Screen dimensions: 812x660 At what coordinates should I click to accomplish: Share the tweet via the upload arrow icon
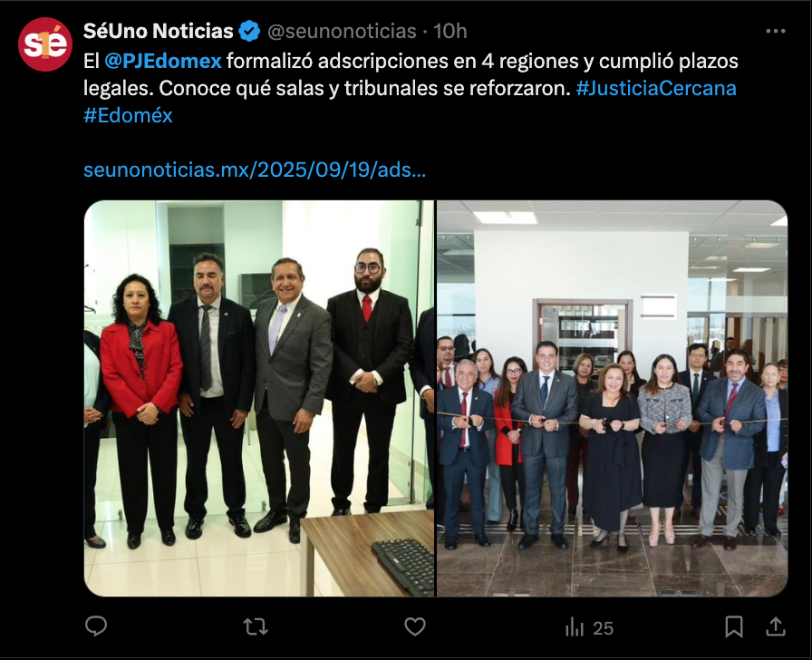tap(775, 626)
